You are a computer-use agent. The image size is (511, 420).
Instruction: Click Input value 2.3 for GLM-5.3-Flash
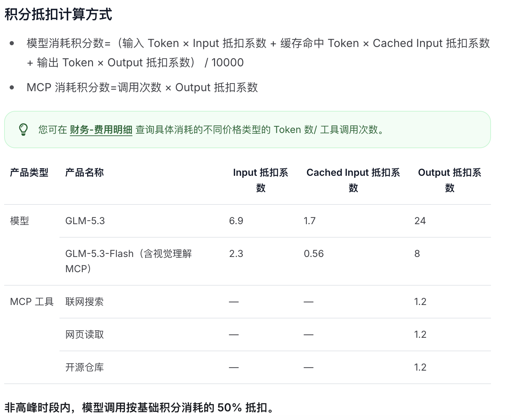coord(236,254)
